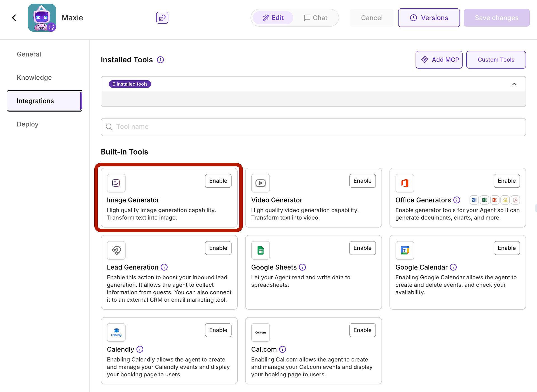Enable the Video Generator tool
Image resolution: width=537 pixels, height=392 pixels.
(x=362, y=181)
